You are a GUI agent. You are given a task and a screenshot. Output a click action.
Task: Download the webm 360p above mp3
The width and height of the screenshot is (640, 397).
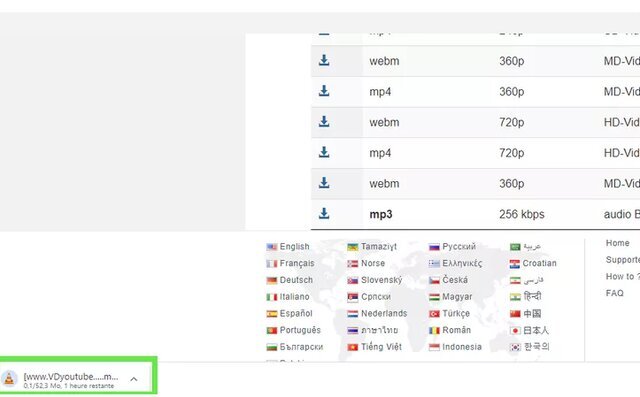(324, 183)
